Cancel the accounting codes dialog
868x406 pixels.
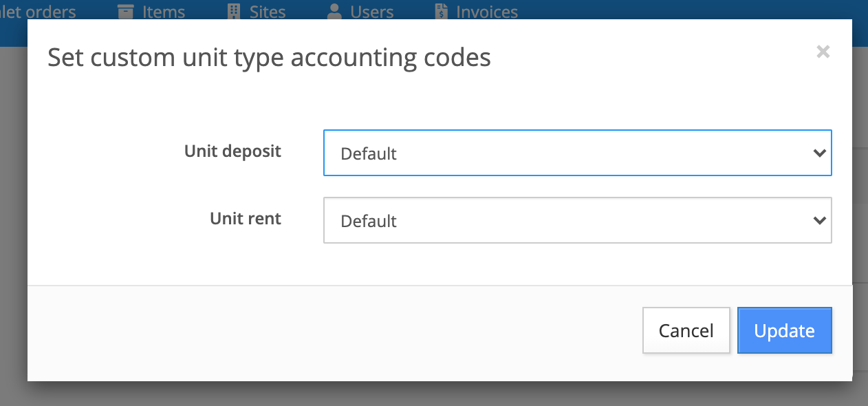point(686,330)
